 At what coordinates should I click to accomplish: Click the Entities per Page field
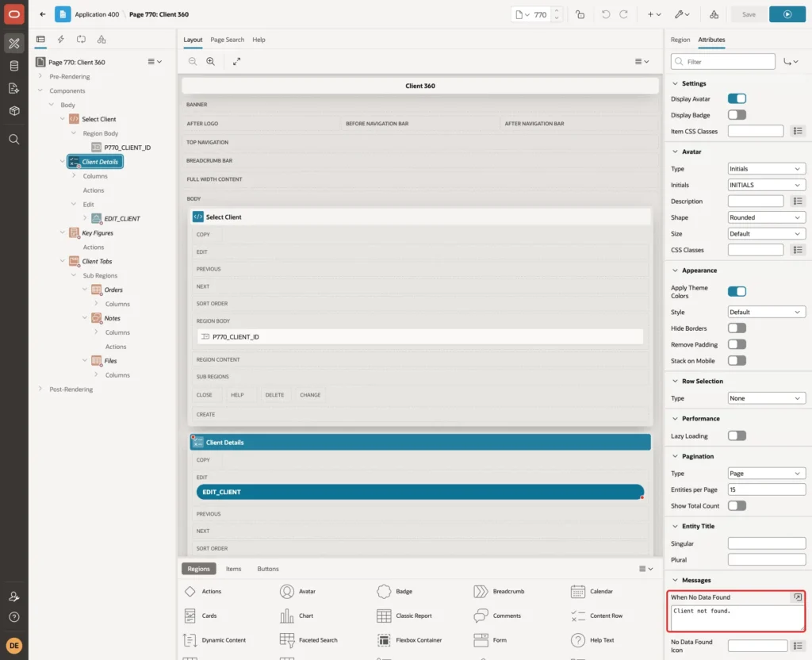coord(766,489)
